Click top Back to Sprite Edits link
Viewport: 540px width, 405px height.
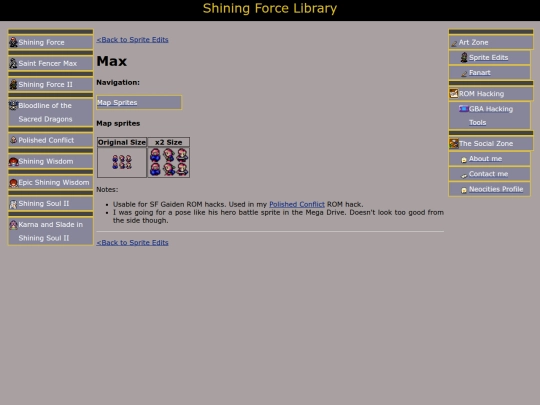pyautogui.click(x=132, y=40)
